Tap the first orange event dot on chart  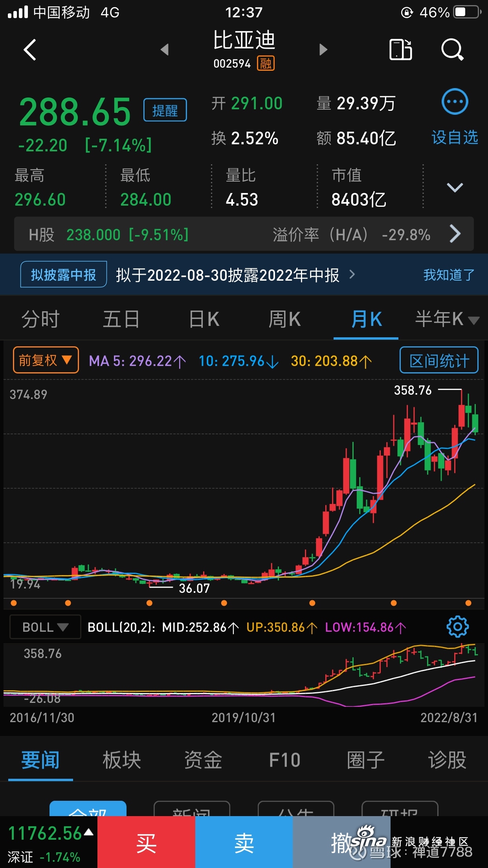coord(14,603)
